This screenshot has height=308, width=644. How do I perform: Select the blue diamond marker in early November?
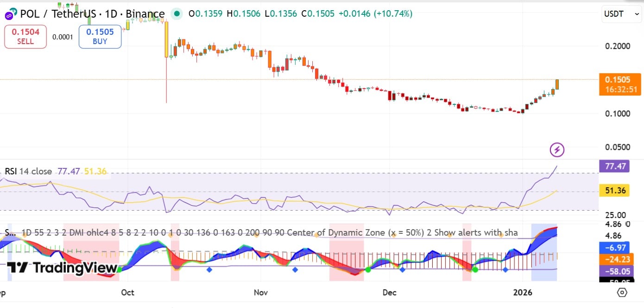tap(295, 269)
